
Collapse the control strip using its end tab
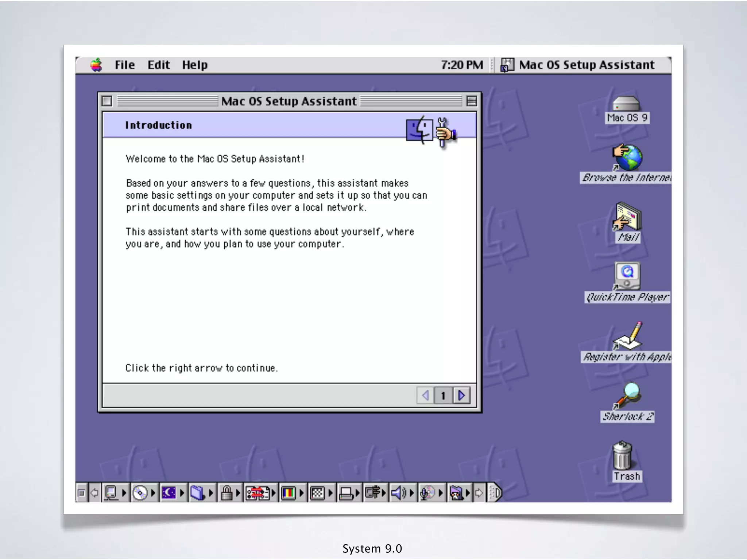click(x=496, y=493)
